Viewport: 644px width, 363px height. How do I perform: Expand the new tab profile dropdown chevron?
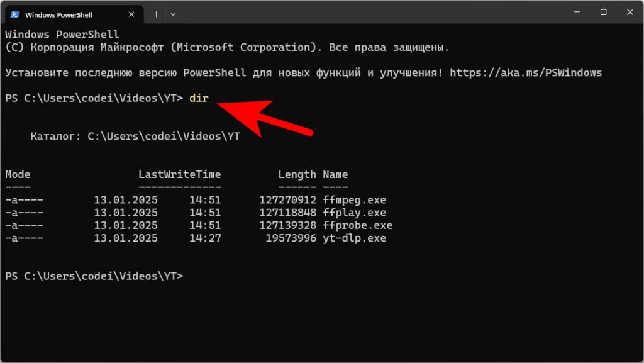173,14
